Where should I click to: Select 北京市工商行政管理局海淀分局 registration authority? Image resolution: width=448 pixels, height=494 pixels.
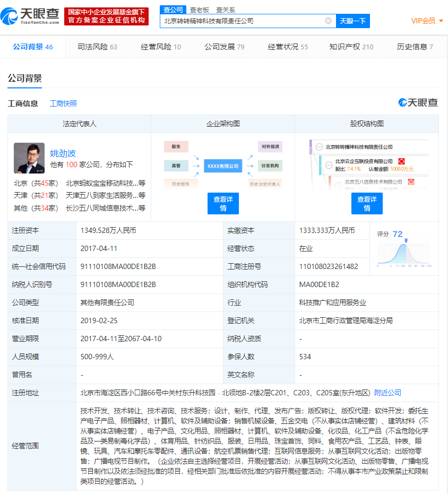pyautogui.click(x=346, y=320)
